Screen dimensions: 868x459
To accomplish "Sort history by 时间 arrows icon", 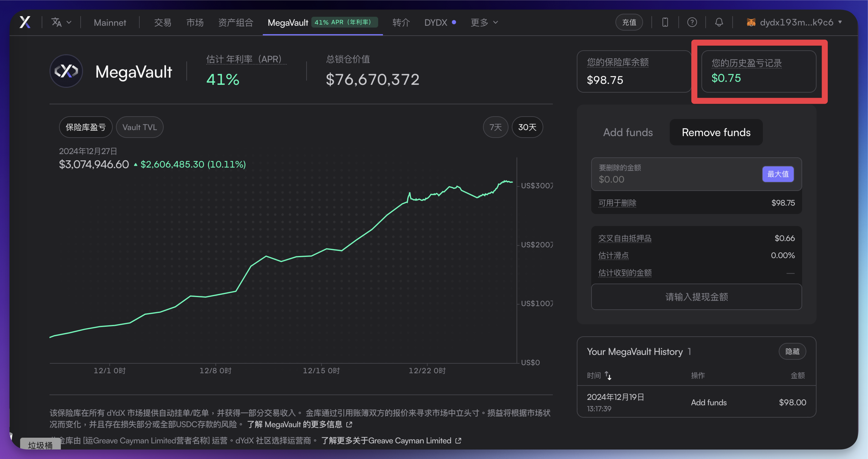I will tap(608, 375).
